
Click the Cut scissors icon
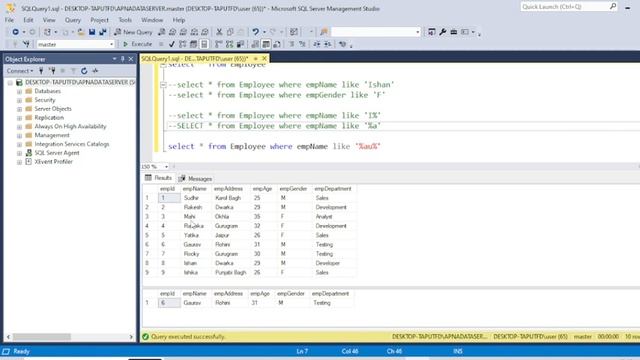(x=219, y=32)
